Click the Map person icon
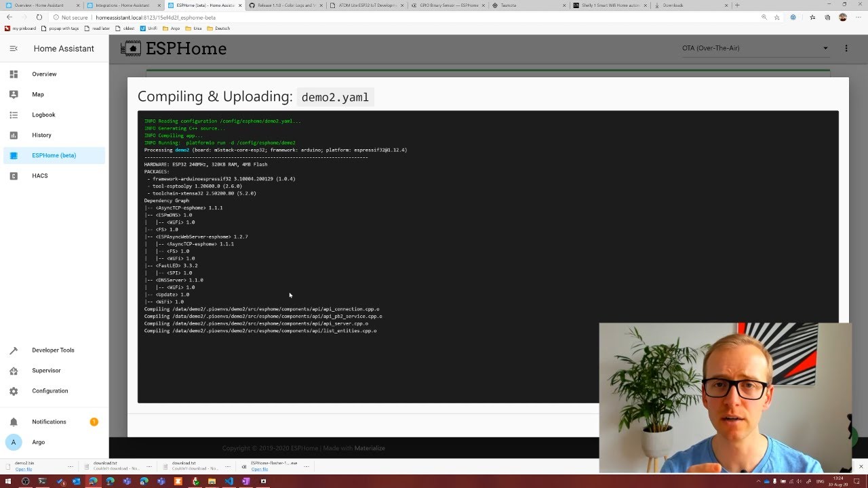 (x=14, y=94)
